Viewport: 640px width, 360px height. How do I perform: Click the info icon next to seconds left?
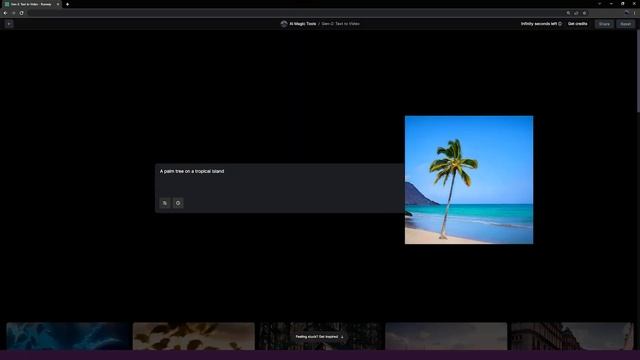560,24
